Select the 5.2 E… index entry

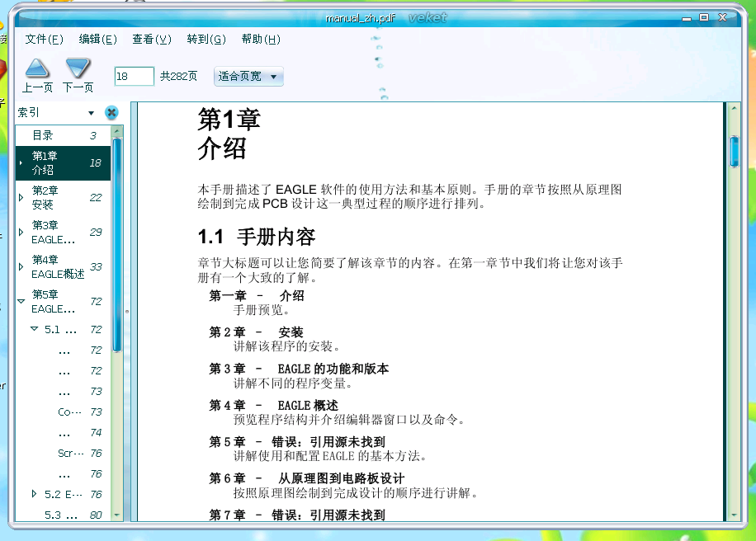pos(64,494)
